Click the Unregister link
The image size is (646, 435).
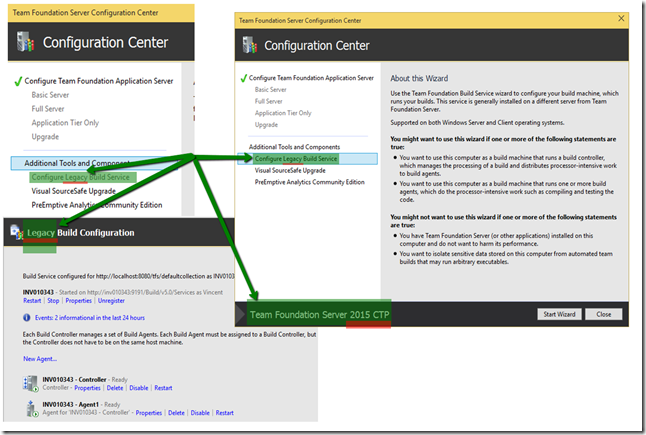click(x=111, y=301)
